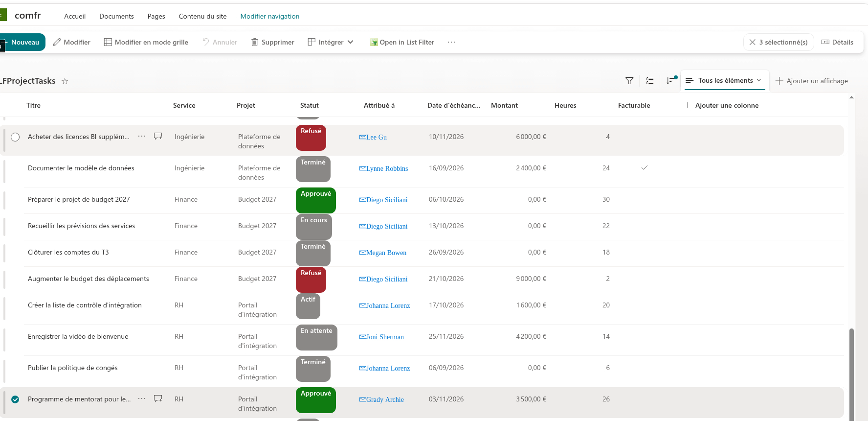The width and height of the screenshot is (868, 421).
Task: Open Contenu du site in navigation
Action: coord(202,16)
